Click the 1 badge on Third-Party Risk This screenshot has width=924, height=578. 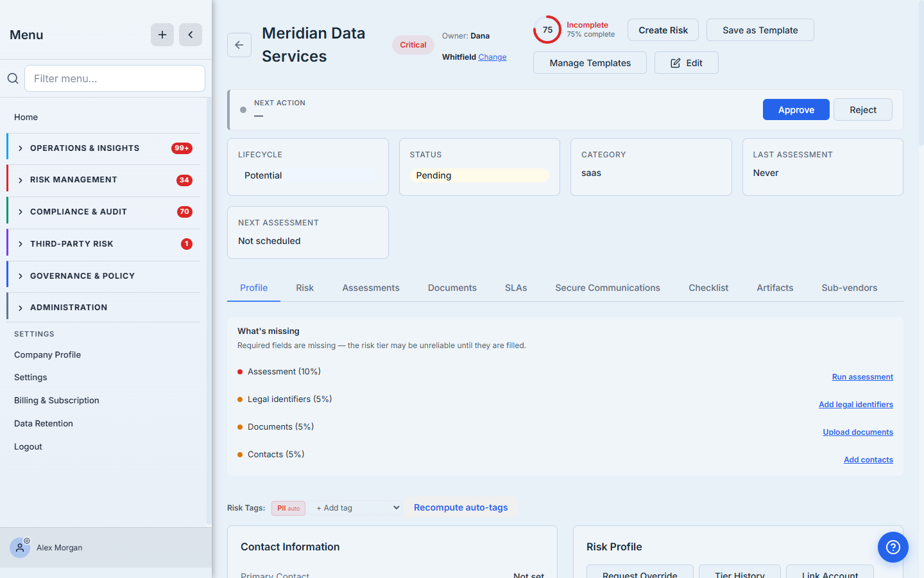click(x=187, y=244)
